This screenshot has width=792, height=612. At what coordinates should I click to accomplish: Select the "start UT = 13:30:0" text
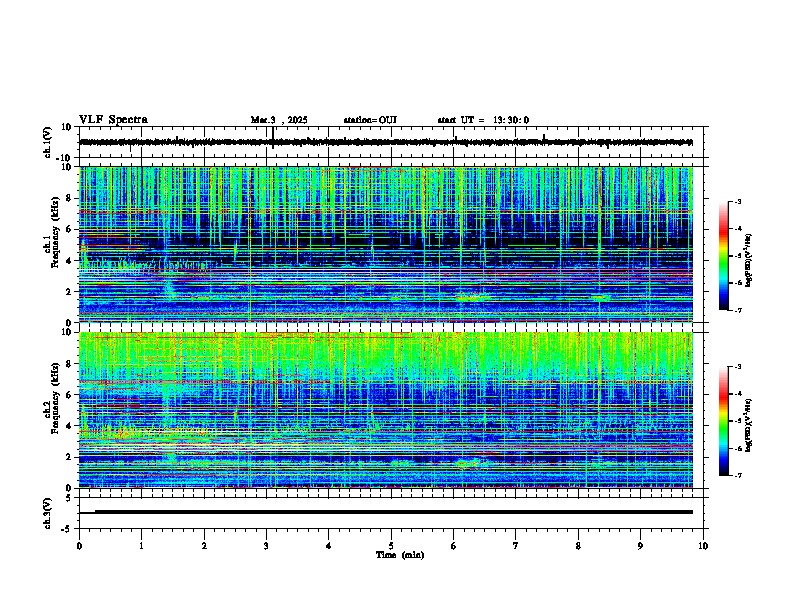[483, 120]
